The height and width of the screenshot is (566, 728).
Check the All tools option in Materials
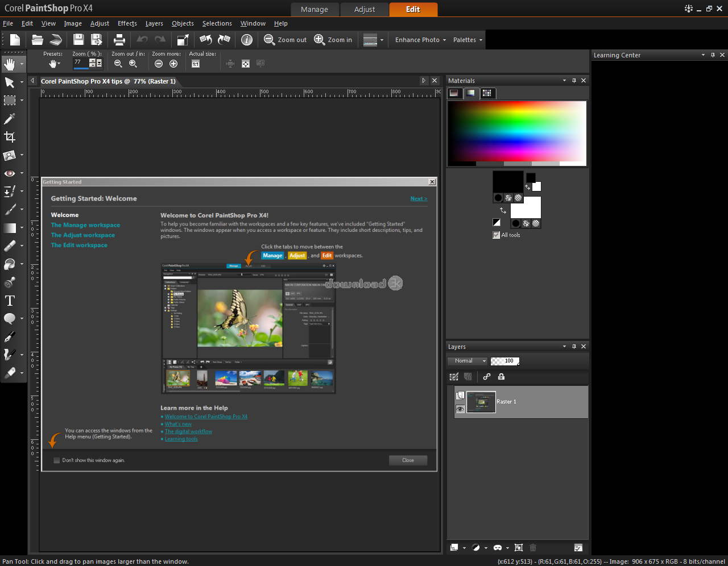pyautogui.click(x=497, y=235)
